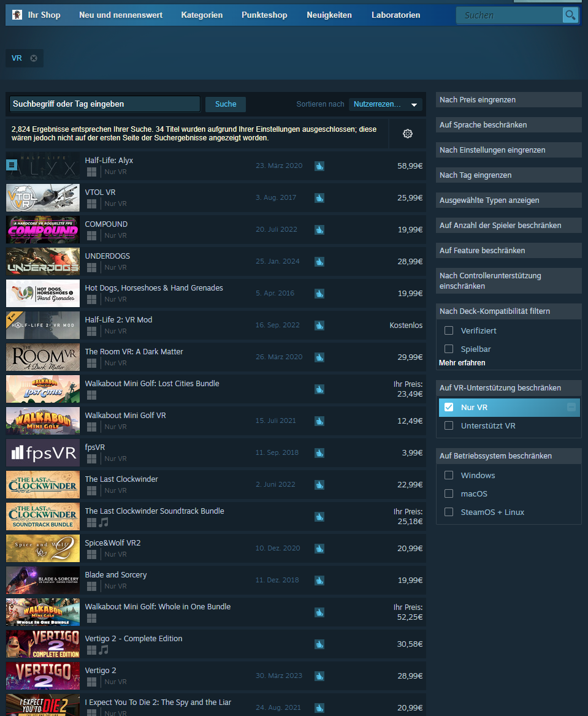The width and height of the screenshot is (588, 716).
Task: Click Mehr erfahren link
Action: pos(462,362)
